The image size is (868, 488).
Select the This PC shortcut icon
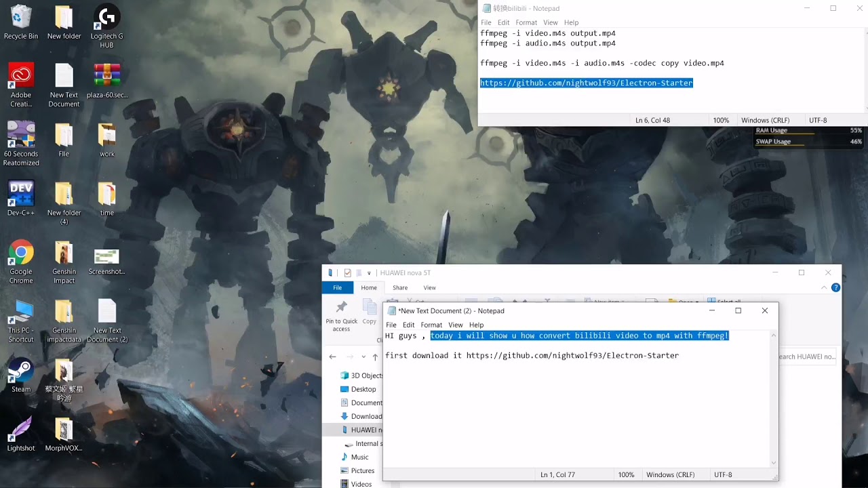pyautogui.click(x=21, y=321)
